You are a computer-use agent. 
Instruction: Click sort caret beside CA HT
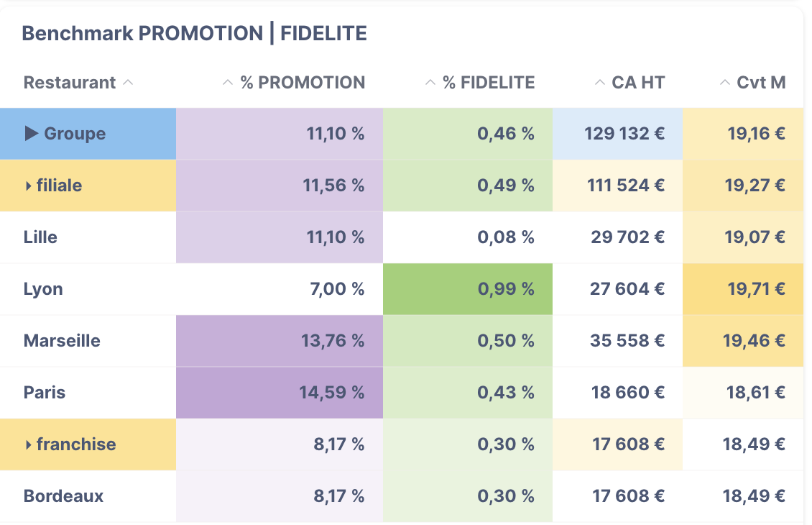(600, 83)
